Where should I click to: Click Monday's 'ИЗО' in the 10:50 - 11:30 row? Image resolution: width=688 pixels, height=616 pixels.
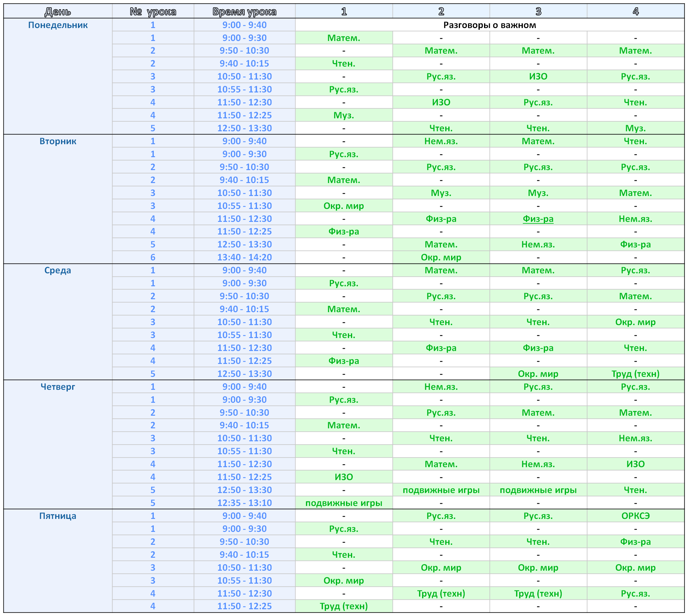(538, 76)
